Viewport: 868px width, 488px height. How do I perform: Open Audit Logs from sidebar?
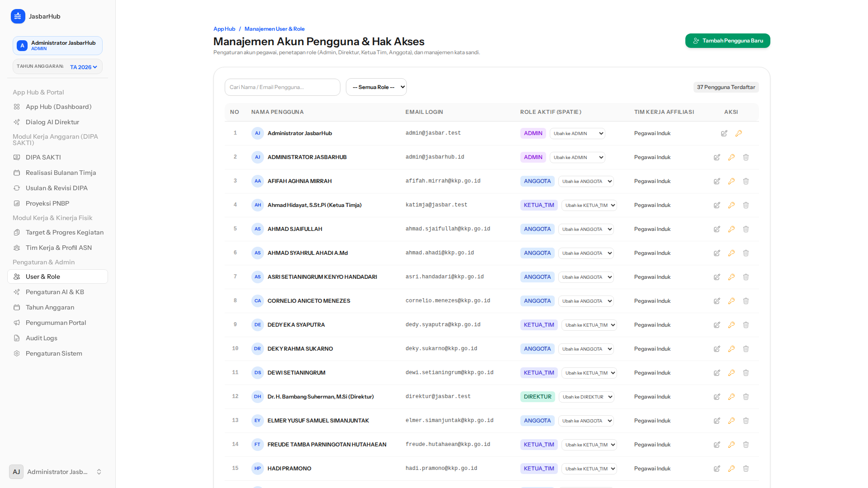click(x=58, y=338)
